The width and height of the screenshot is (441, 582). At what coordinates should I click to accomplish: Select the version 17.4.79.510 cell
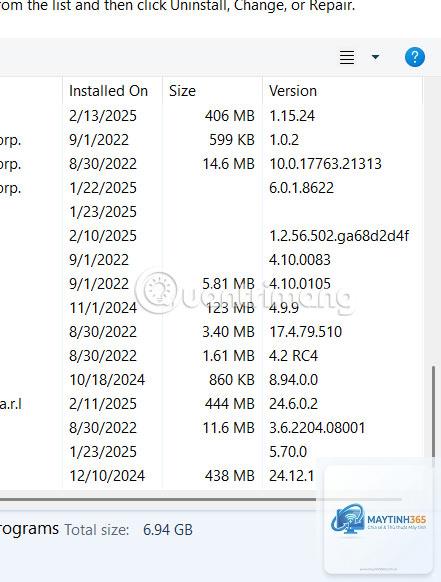coord(305,332)
